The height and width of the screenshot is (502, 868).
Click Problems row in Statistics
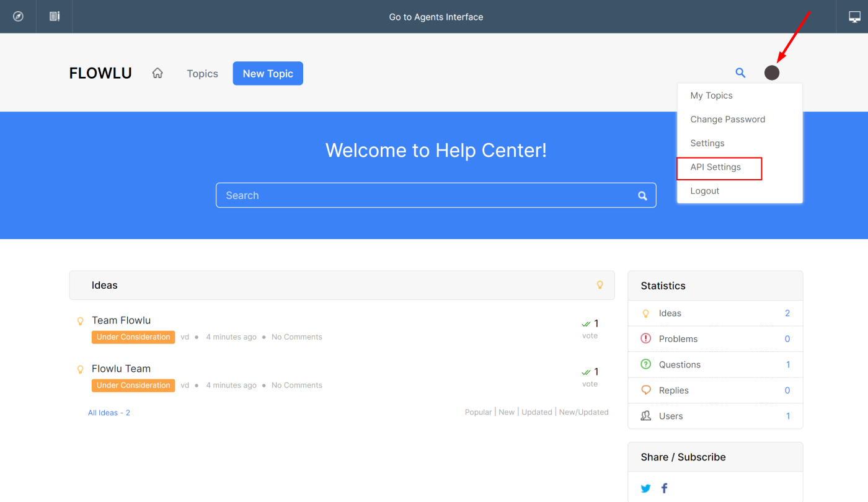(715, 339)
